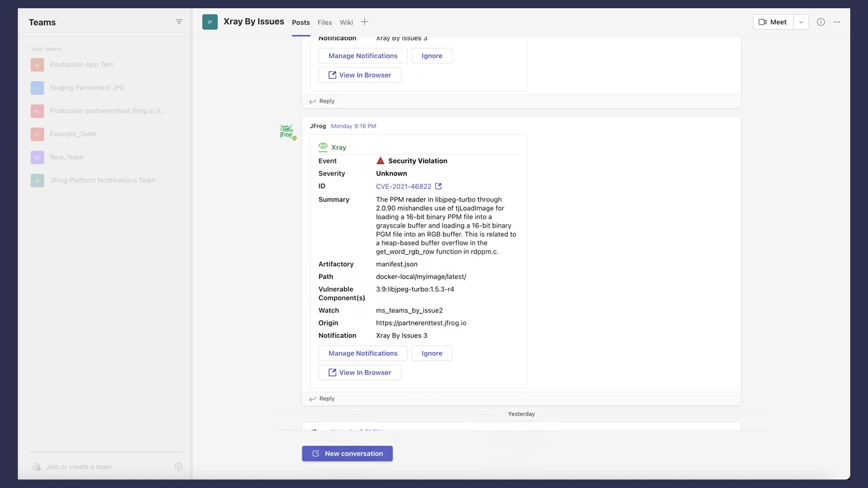868x488 pixels.
Task: Click the Security Violation event text
Action: (x=417, y=161)
